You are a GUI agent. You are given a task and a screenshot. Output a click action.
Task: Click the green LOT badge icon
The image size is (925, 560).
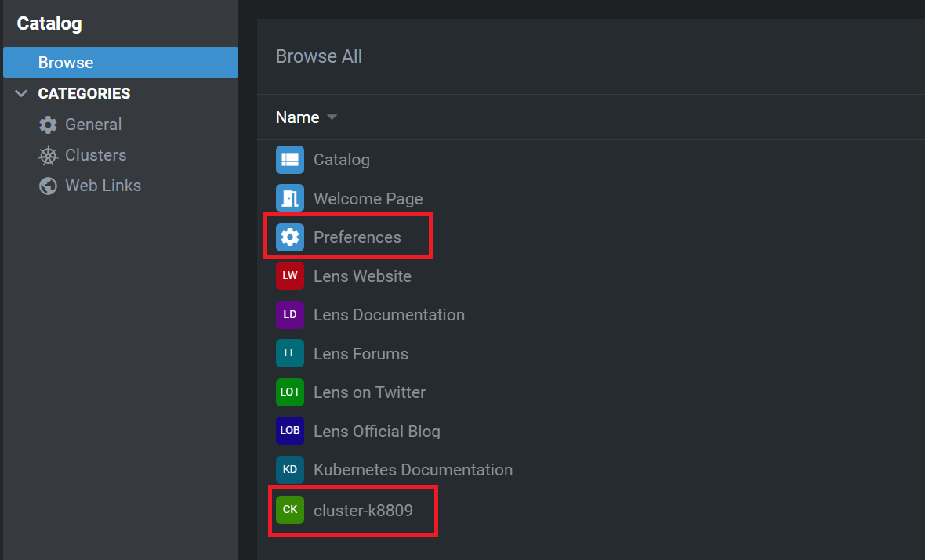pos(290,392)
